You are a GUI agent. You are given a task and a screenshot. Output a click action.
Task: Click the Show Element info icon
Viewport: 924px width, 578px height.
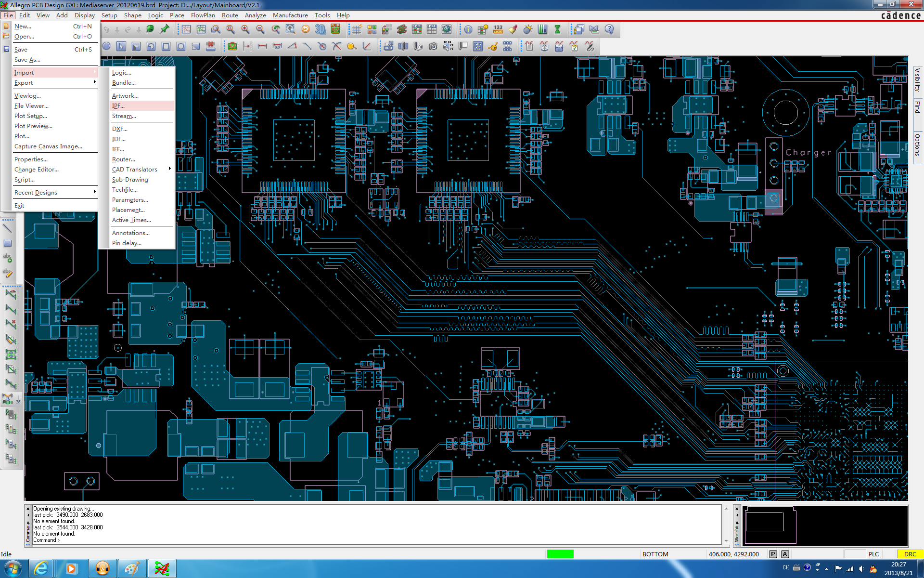coord(468,29)
